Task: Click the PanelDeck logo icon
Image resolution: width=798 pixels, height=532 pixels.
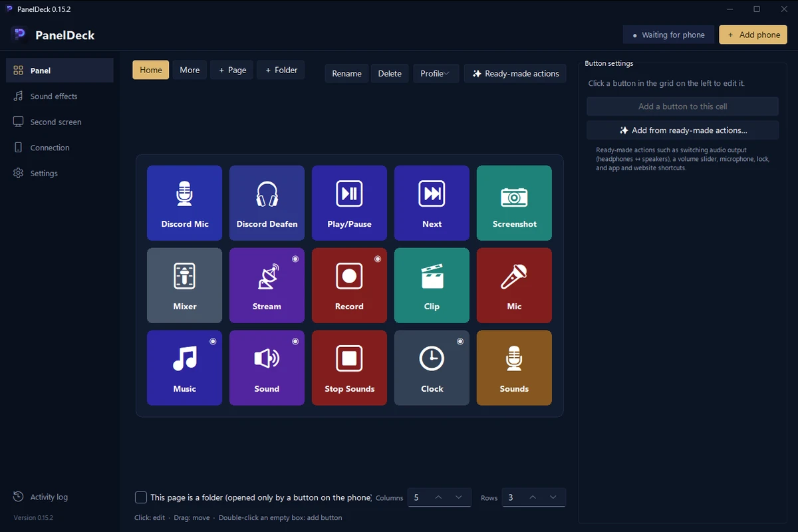Action: [x=19, y=35]
